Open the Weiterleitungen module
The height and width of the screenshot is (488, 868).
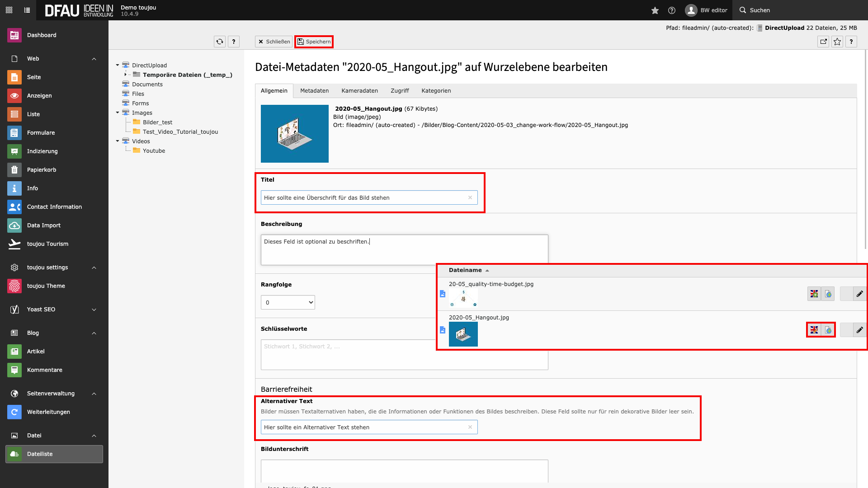pos(48,412)
